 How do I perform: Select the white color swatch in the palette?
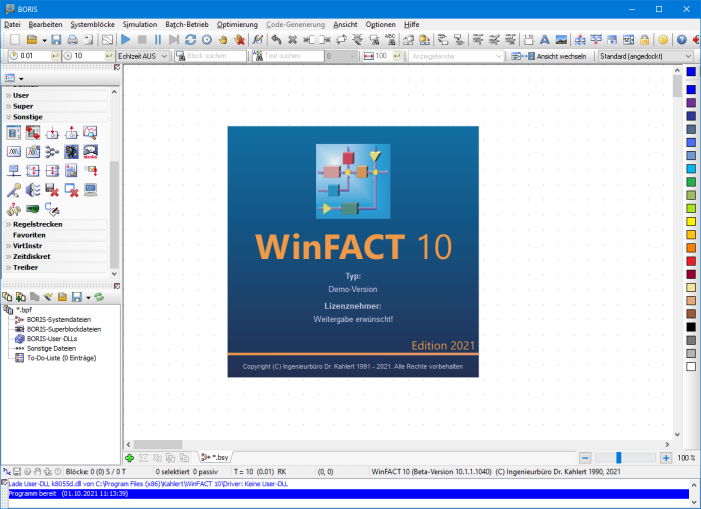pos(691,366)
